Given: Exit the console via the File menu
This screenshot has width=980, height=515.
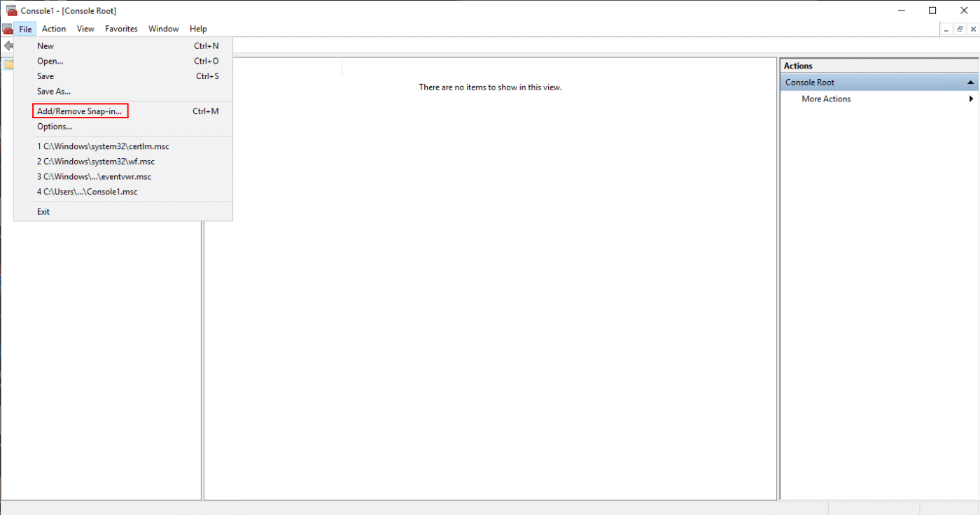Looking at the screenshot, I should pos(43,211).
